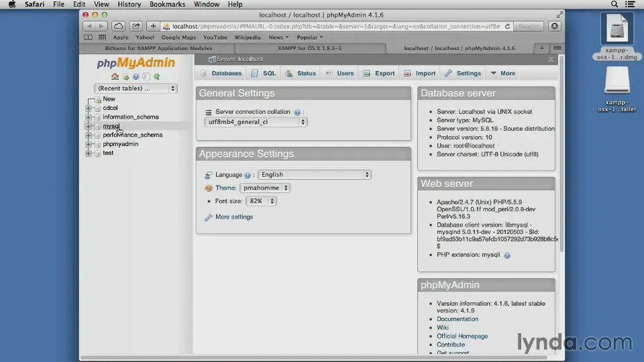Expand the mysql database tree node
Screen dimensions: 644x362
click(x=89, y=127)
